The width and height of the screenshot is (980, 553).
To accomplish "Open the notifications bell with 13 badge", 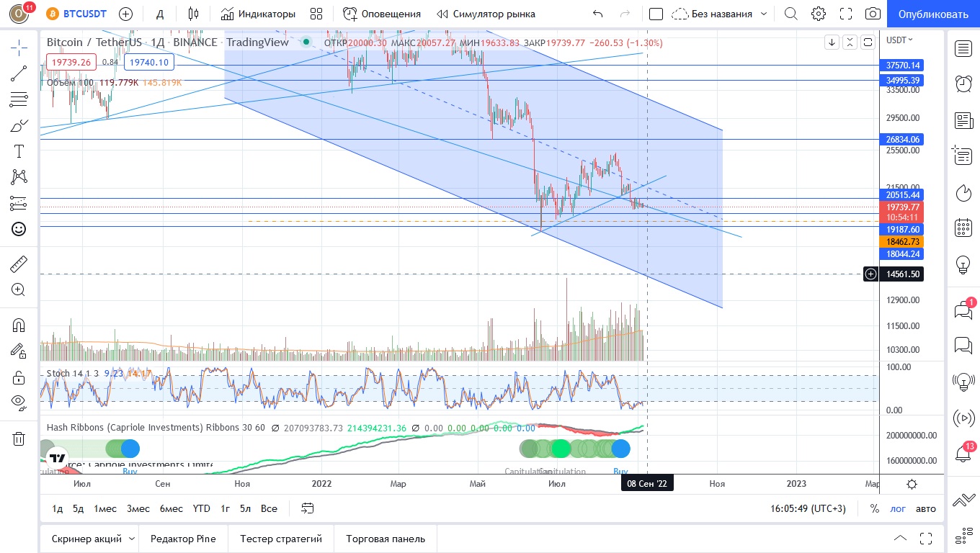I will pyautogui.click(x=963, y=454).
